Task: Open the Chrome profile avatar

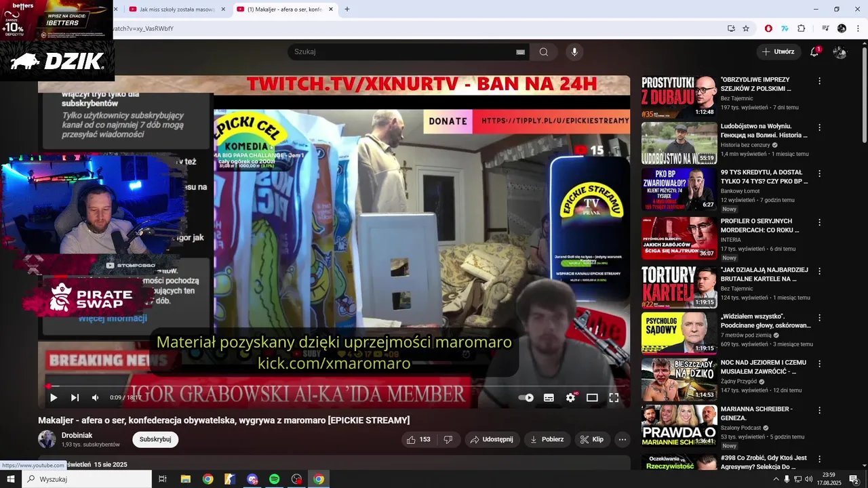Action: tap(842, 28)
